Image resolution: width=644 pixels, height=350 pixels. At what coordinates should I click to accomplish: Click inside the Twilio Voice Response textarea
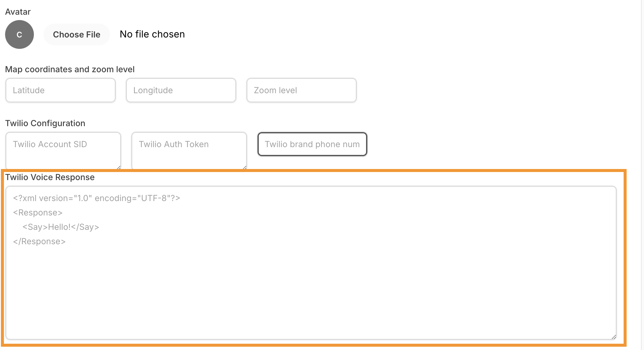click(311, 285)
